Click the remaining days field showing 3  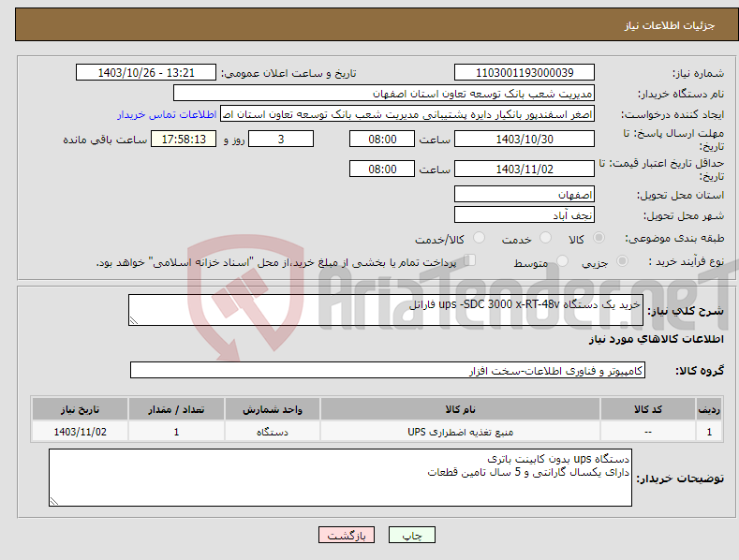281,139
